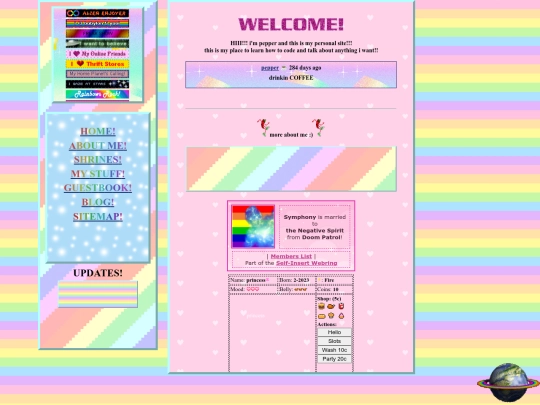Click the 'Coins: 10' pet cell

pos(334,289)
